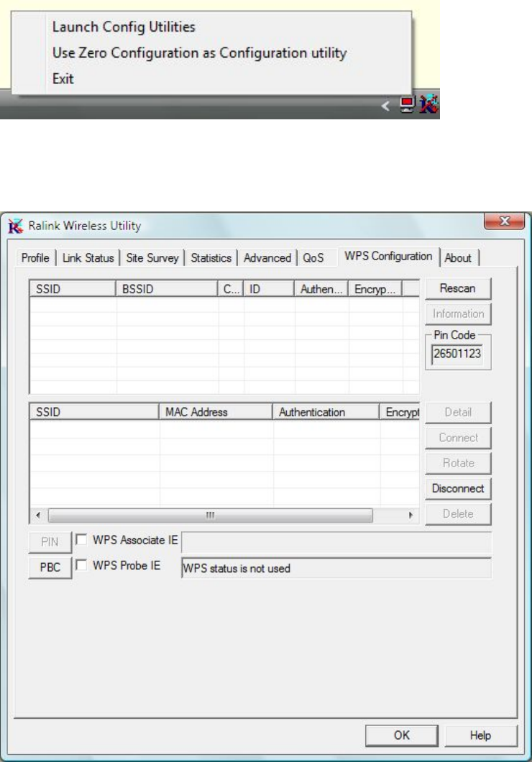The height and width of the screenshot is (762, 532).
Task: Switch to the Profile tab
Action: (35, 257)
